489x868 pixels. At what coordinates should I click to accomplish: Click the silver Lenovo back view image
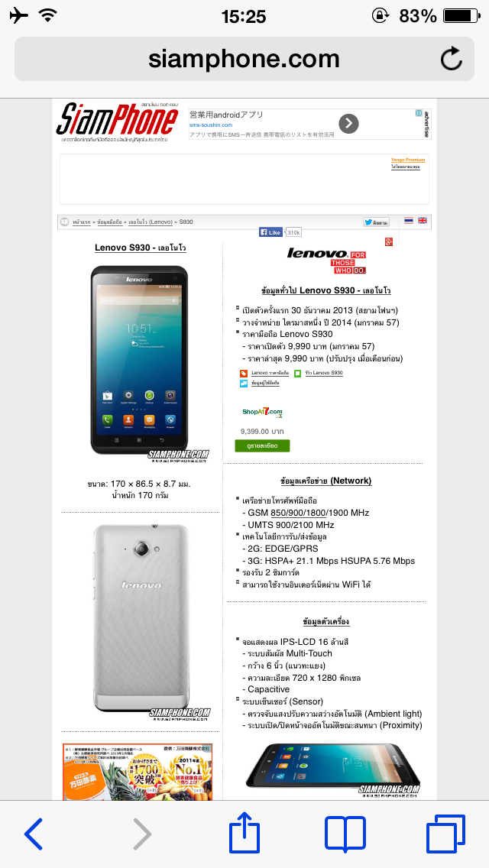[141, 617]
